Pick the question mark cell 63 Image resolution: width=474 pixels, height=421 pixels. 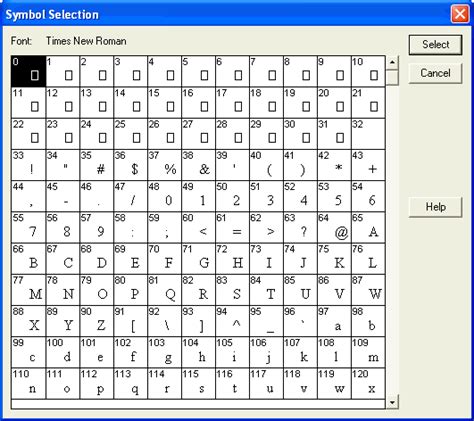tap(300, 227)
